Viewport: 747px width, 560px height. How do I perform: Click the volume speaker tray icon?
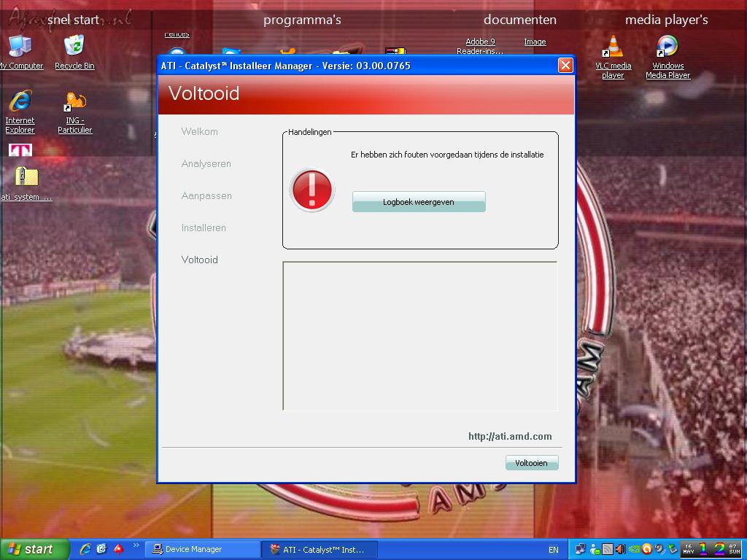(x=620, y=549)
